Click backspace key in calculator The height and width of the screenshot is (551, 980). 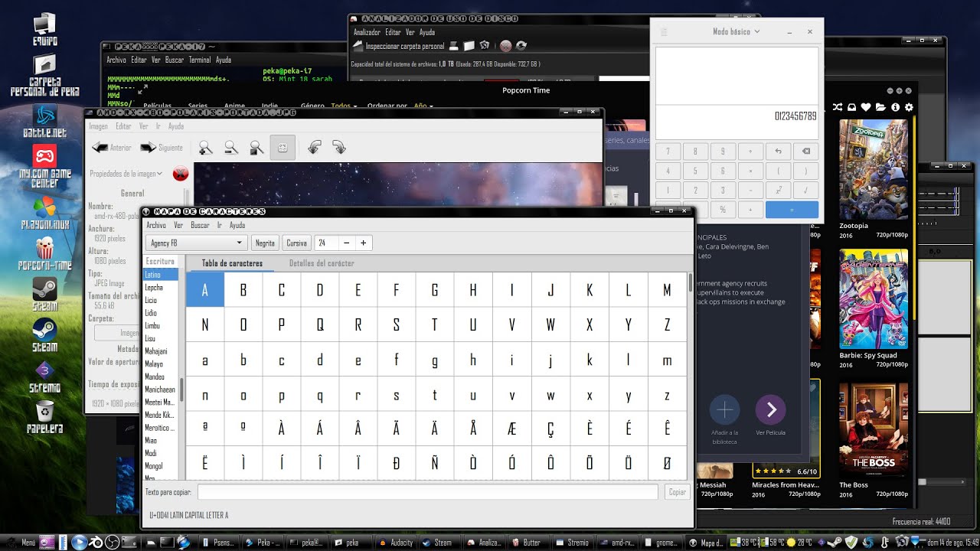(805, 152)
